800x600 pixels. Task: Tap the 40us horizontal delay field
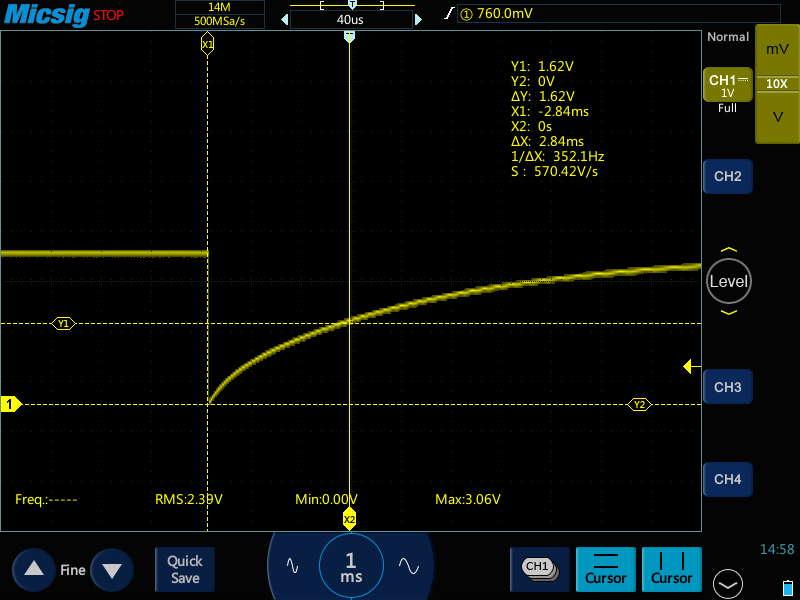point(351,20)
